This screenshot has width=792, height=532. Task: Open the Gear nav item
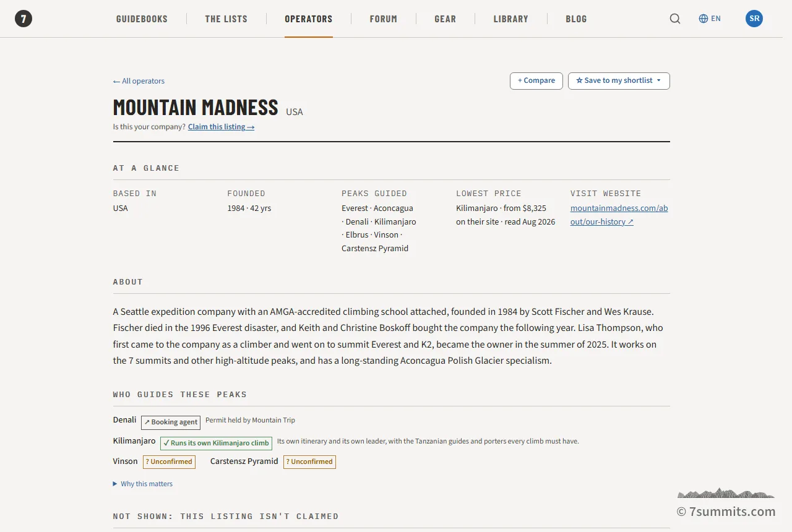(445, 19)
